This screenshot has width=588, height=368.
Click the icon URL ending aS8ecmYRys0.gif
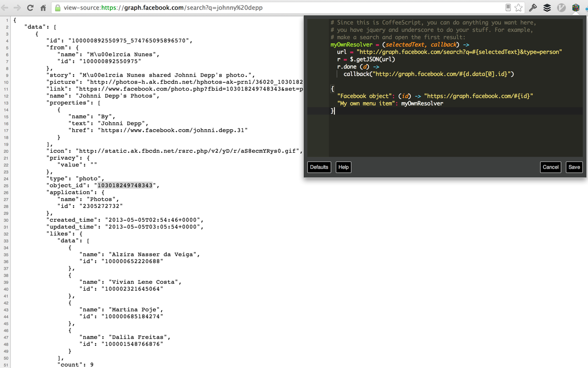pos(189,151)
